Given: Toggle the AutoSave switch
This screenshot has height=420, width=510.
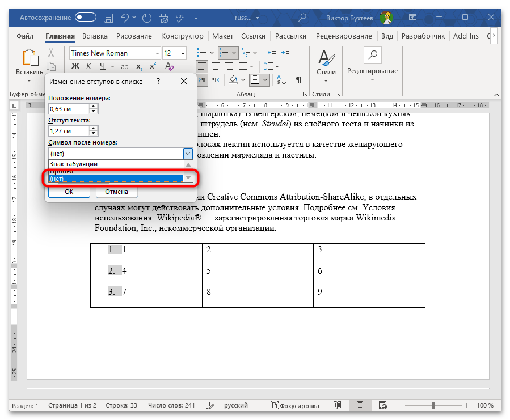Looking at the screenshot, I should pos(86,17).
